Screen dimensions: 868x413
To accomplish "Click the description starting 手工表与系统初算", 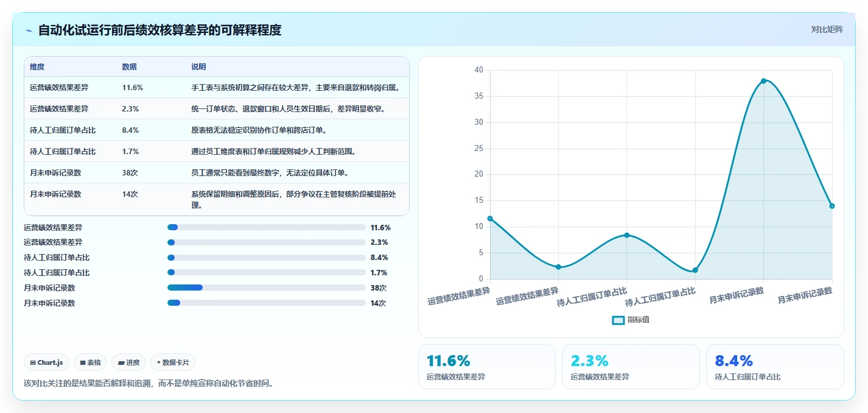I will pos(295,88).
